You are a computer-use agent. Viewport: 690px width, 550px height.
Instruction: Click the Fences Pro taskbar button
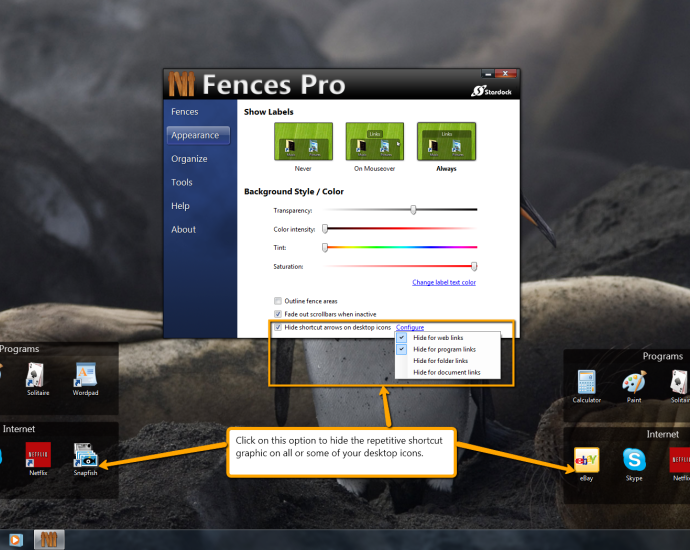point(49,539)
